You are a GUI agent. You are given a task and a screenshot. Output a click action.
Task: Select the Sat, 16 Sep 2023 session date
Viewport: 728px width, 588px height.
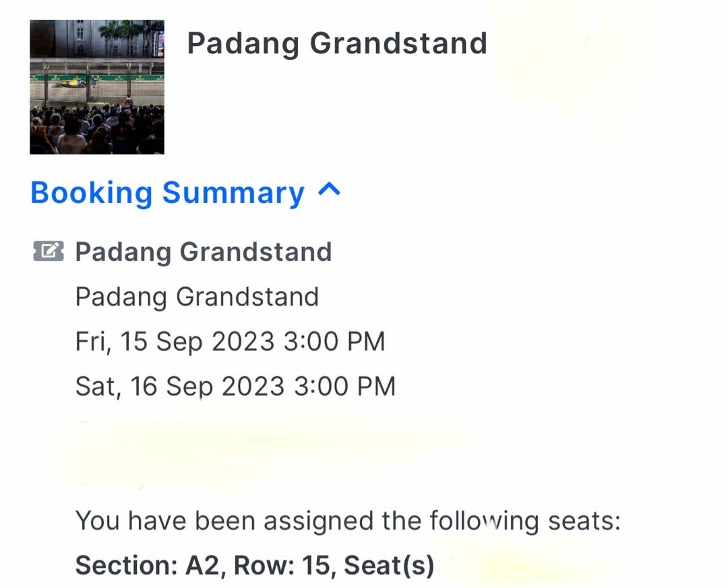coord(236,386)
